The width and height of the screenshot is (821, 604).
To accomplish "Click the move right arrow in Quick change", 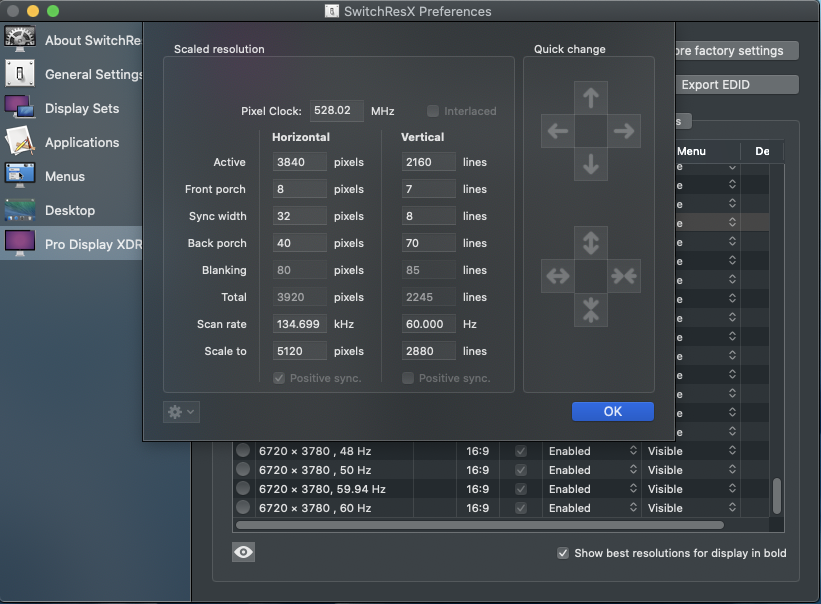I will tap(624, 131).
